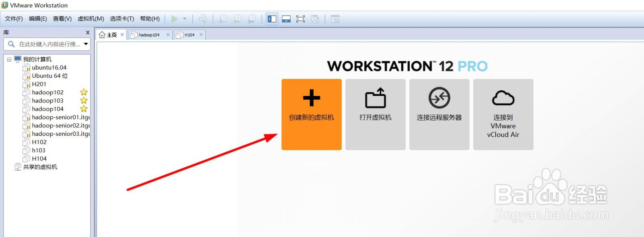Open the snapshot manager wrench-clock icon
644x237 pixels.
point(252,19)
